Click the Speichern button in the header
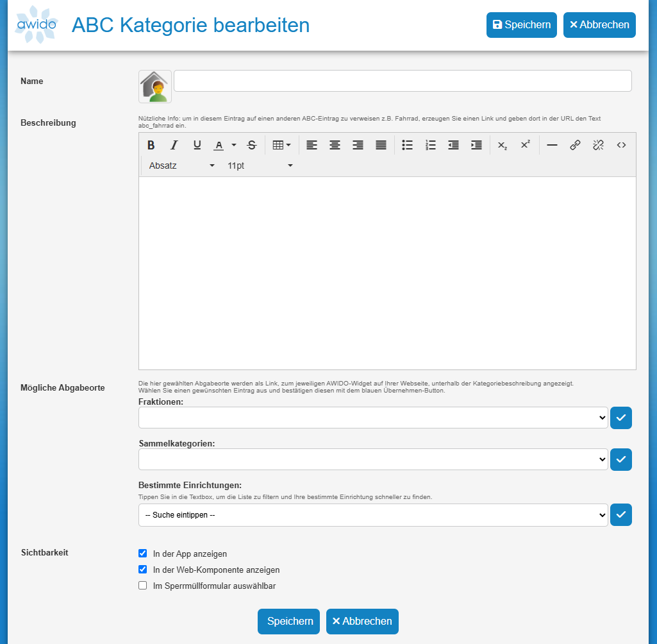657x644 pixels. tap(521, 25)
